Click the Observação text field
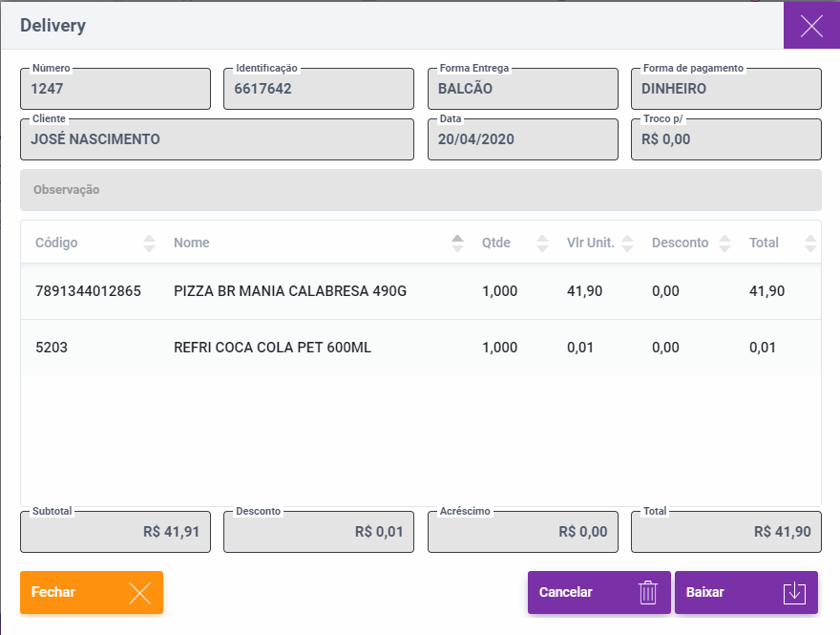Screen dimensions: 840x635 [420, 190]
